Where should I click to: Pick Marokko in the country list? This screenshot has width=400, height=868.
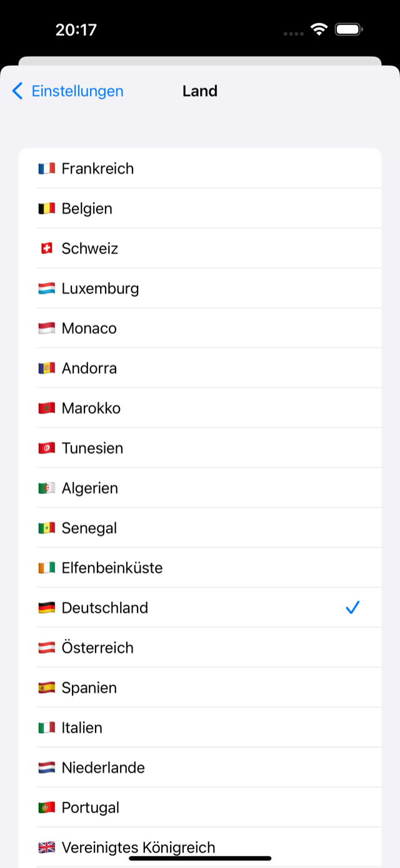coord(200,408)
